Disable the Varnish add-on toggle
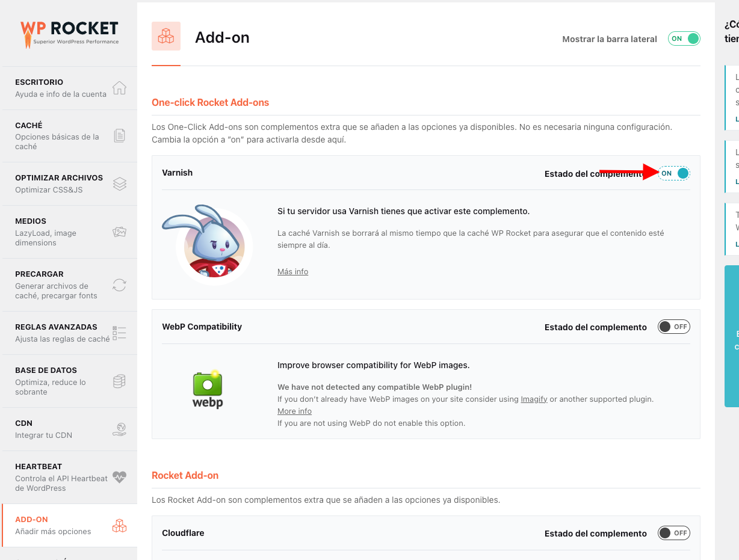 [x=673, y=173]
